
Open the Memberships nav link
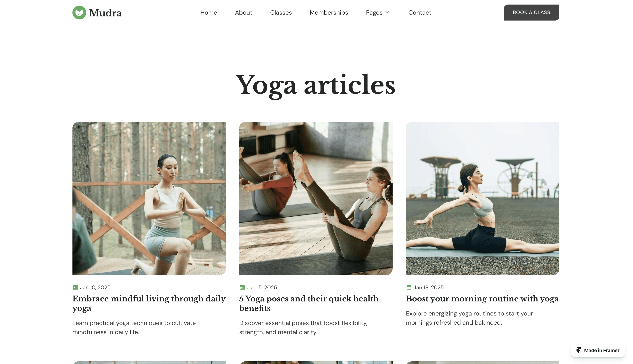click(x=328, y=13)
